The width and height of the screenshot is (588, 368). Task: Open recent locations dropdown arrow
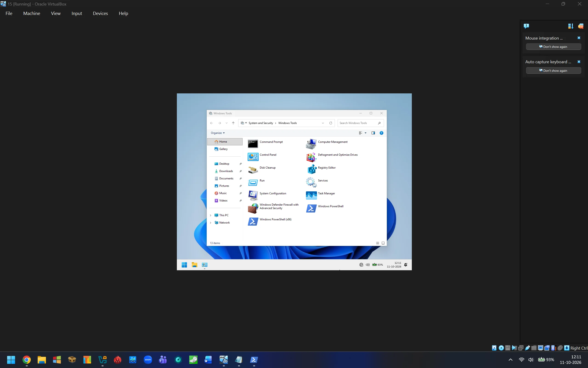(x=226, y=123)
